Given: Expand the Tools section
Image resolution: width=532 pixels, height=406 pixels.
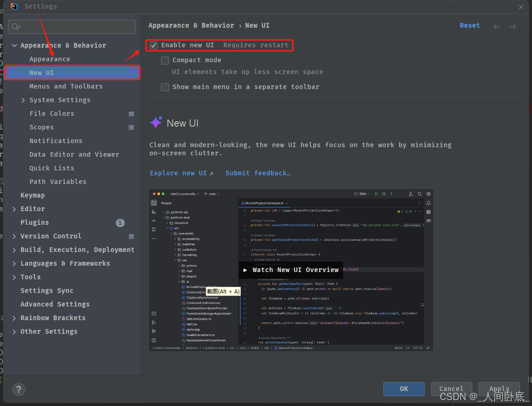Looking at the screenshot, I should click(14, 277).
